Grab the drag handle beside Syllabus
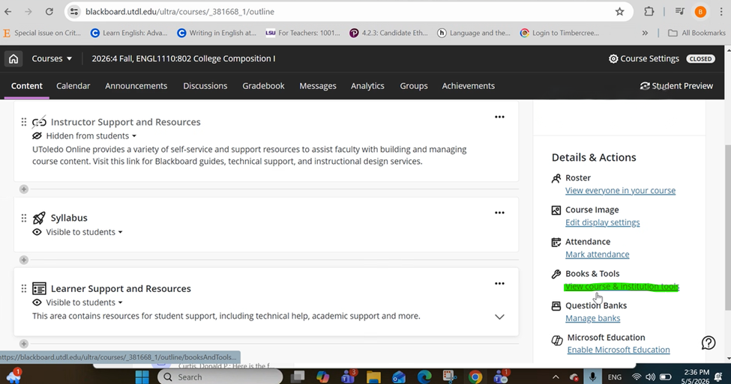Screen dimensions: 731x384 coord(24,218)
